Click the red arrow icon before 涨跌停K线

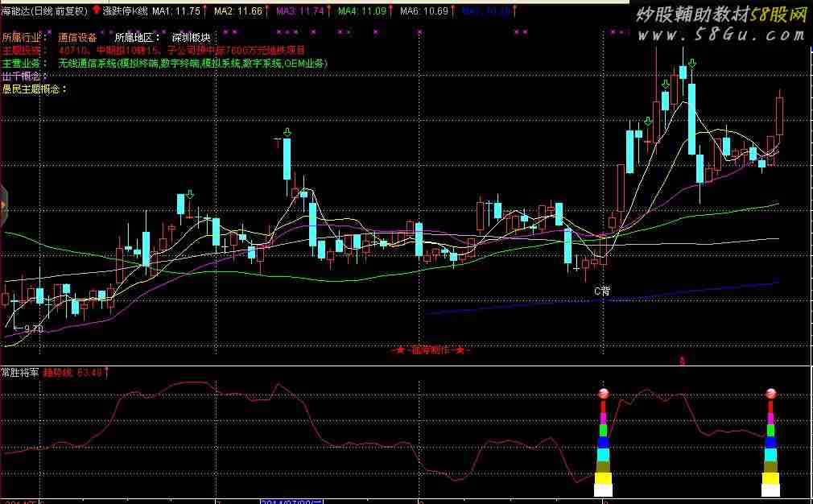point(97,10)
